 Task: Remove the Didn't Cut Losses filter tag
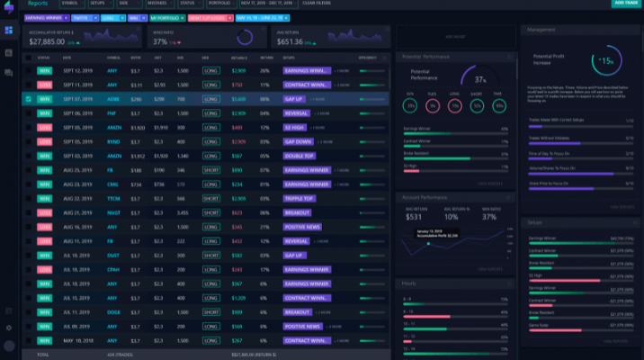point(229,18)
